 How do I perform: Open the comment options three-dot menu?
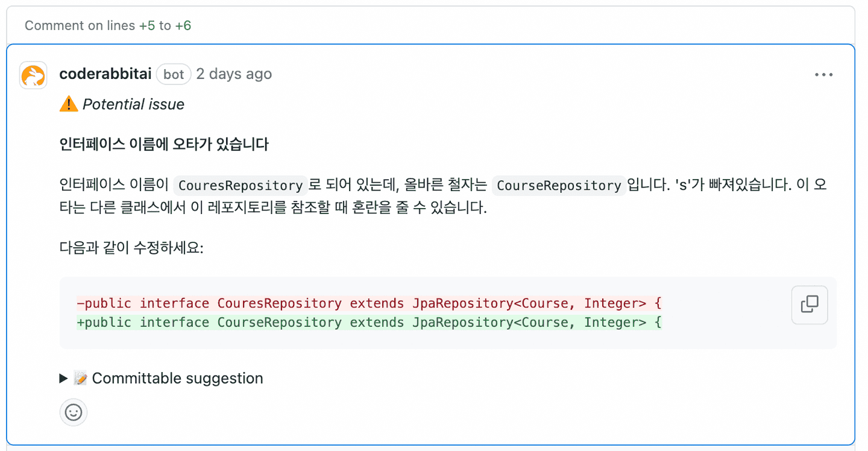823,75
